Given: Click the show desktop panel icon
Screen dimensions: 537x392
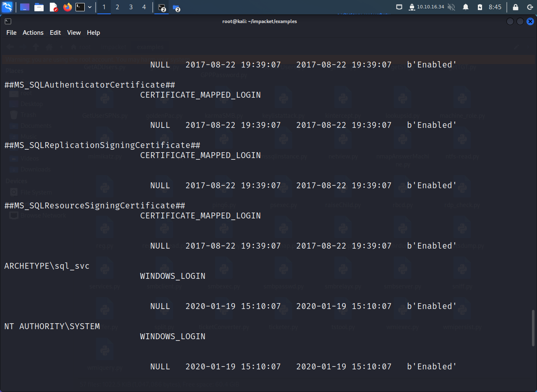Looking at the screenshot, I should [x=25, y=7].
